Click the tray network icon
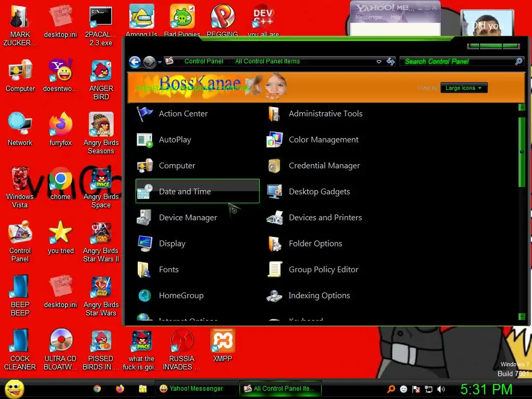 (429, 389)
